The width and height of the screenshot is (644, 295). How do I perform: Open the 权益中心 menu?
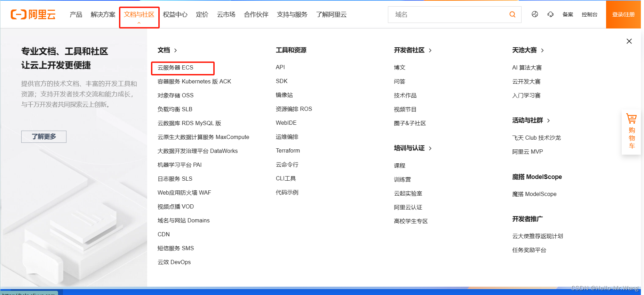click(175, 14)
